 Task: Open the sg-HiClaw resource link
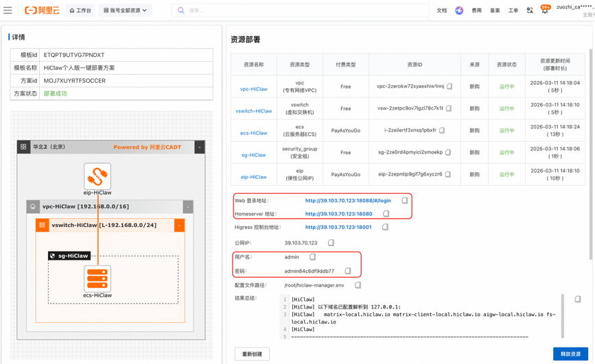[253, 155]
